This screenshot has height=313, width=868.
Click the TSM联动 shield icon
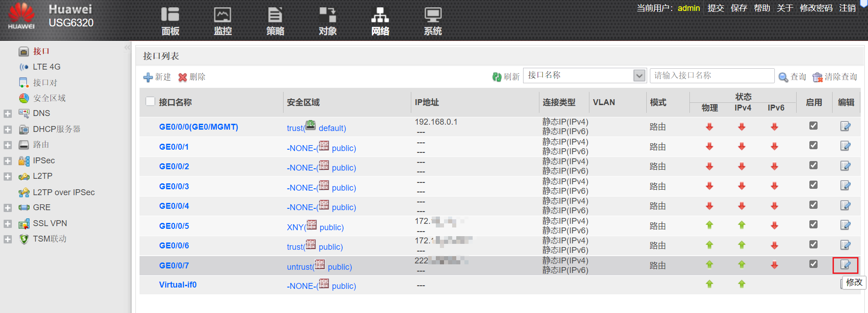click(24, 239)
